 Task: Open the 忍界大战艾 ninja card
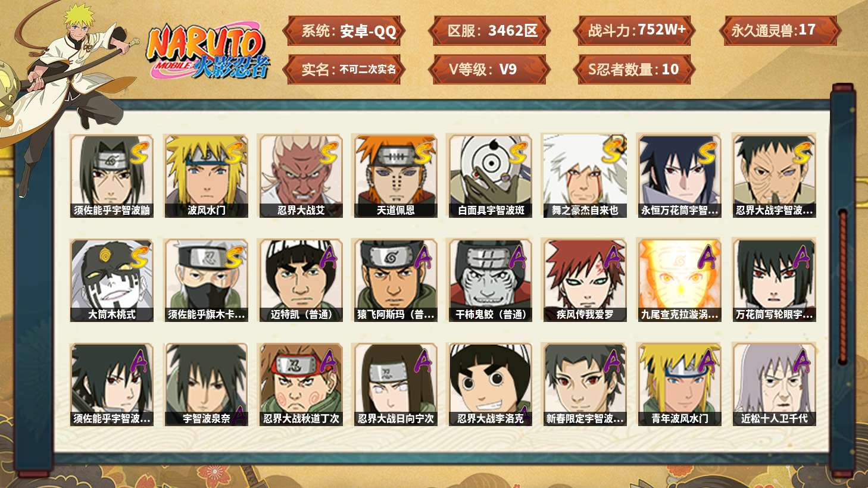coord(301,176)
